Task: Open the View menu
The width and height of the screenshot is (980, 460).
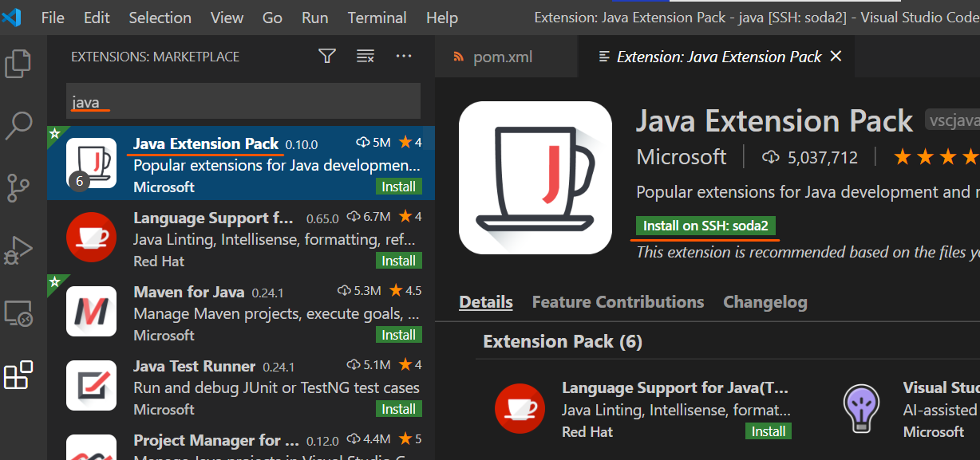Action: [227, 18]
